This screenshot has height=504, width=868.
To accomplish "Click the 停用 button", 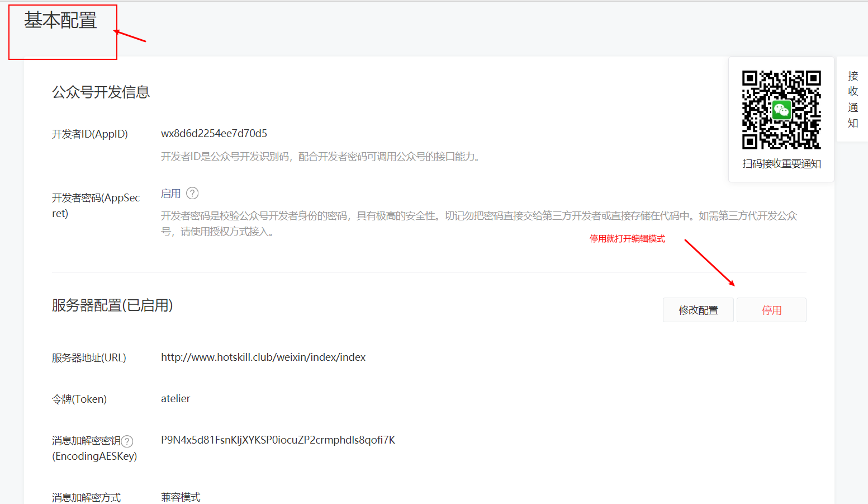I will point(771,310).
